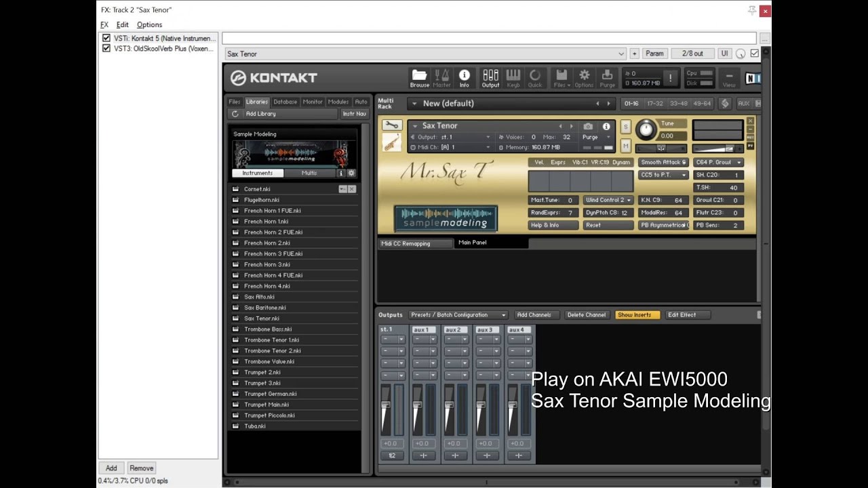The image size is (868, 488).
Task: Solo the Sax Tenor instrument
Action: (x=625, y=127)
